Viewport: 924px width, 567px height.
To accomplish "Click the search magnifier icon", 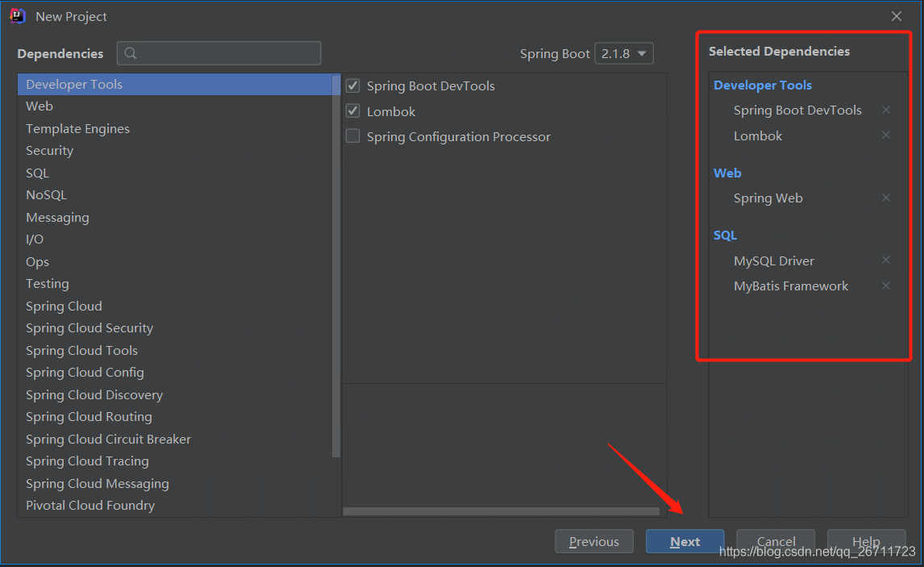I will [x=131, y=53].
